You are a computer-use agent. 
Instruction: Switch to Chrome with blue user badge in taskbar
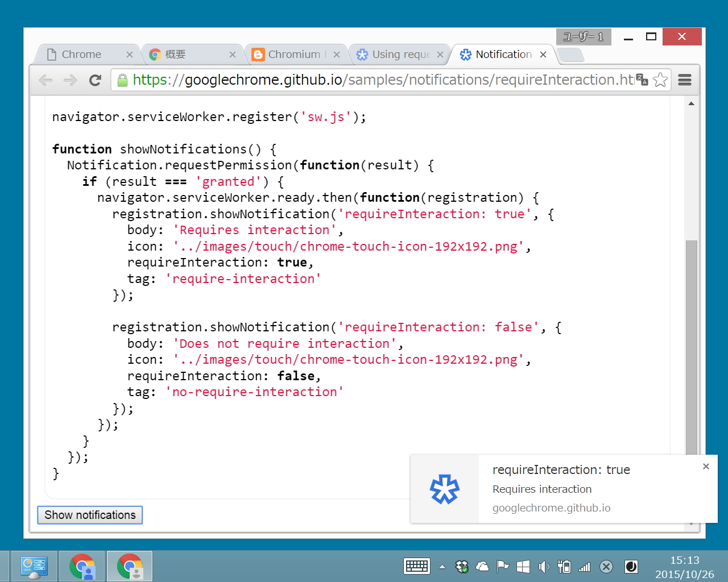82,567
